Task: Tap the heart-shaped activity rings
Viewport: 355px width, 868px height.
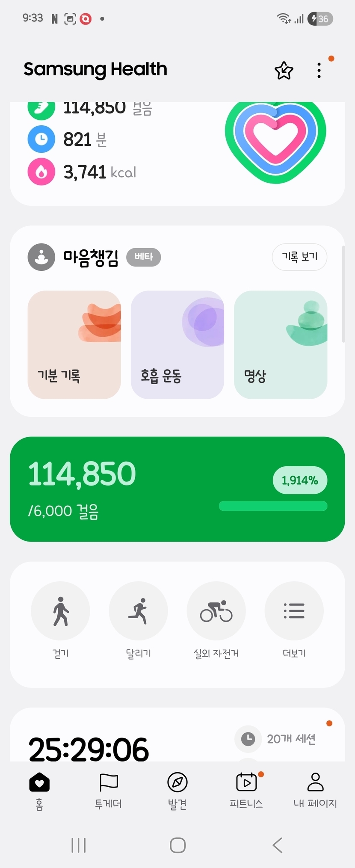Action: 275,141
